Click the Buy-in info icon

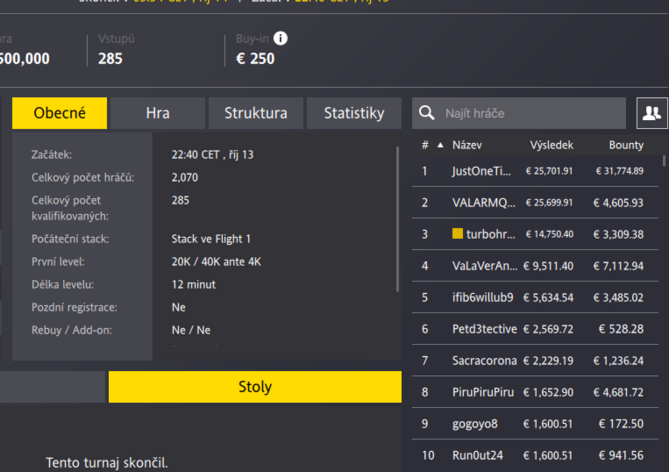pyautogui.click(x=281, y=38)
